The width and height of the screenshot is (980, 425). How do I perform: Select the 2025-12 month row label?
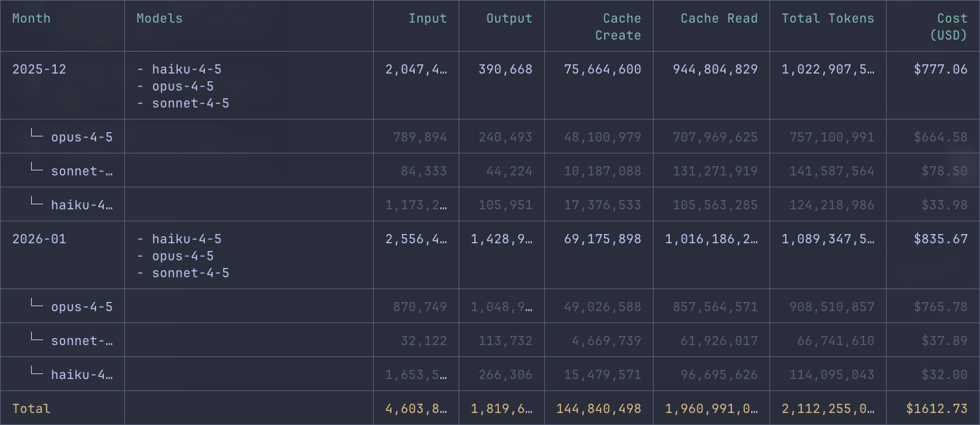pyautogui.click(x=40, y=69)
